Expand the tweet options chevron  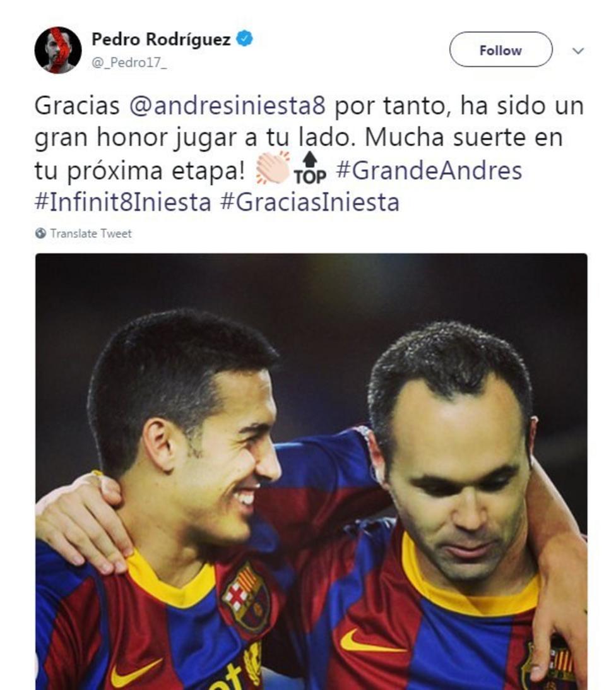578,51
